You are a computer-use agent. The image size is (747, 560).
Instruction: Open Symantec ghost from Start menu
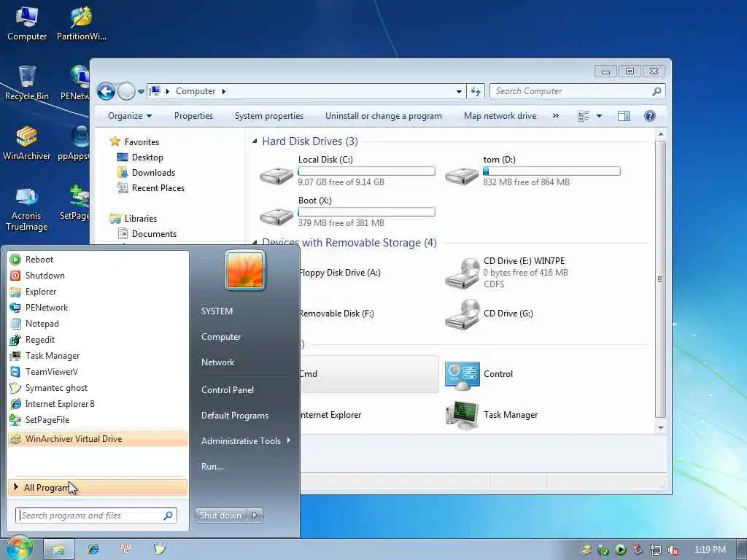pyautogui.click(x=98, y=388)
